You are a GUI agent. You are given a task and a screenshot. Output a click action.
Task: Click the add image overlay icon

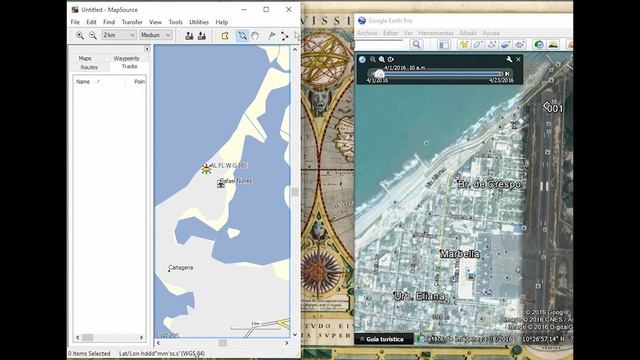coord(505,44)
